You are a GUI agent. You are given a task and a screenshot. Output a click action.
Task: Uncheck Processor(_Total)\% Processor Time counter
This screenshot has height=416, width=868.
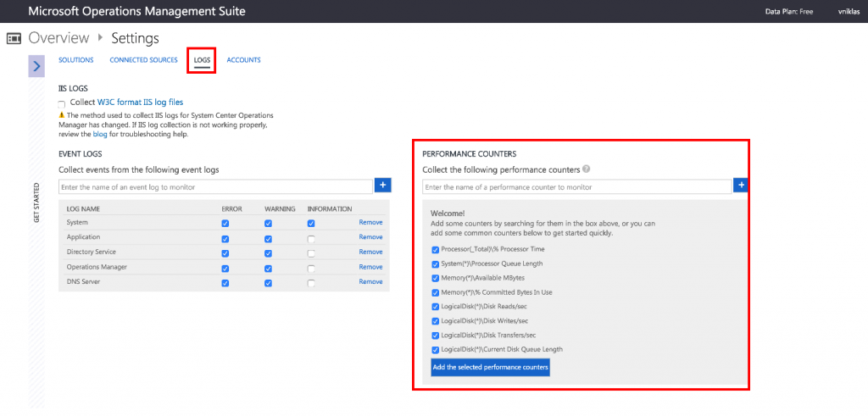[435, 249]
